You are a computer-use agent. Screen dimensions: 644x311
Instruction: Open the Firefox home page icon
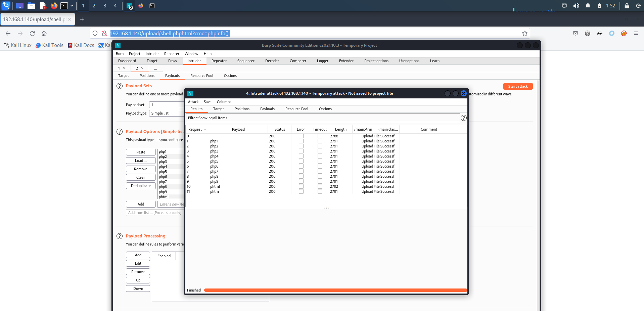click(44, 33)
